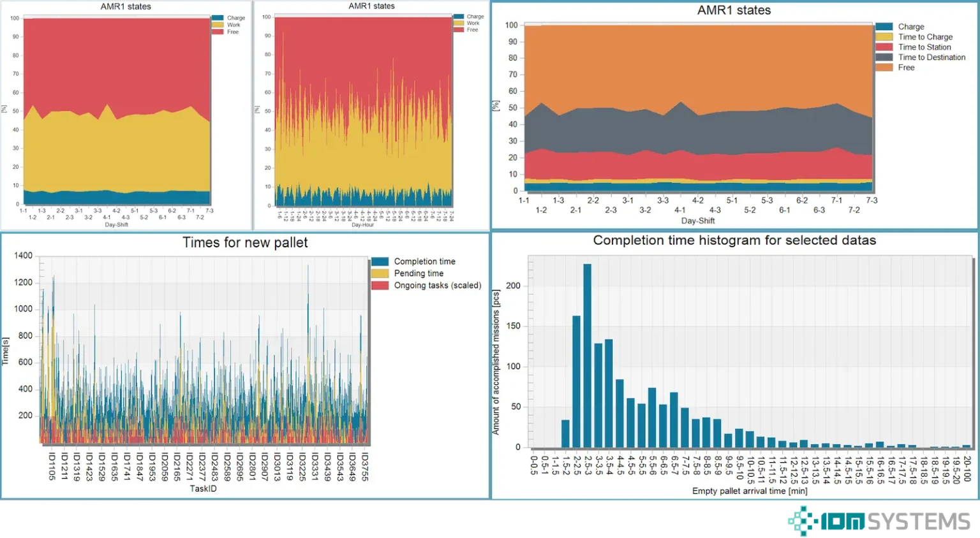The height and width of the screenshot is (538, 980).
Task: Click the TaskID axis label
Action: [203, 489]
